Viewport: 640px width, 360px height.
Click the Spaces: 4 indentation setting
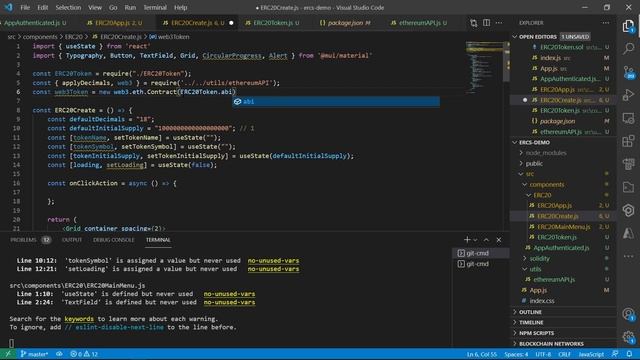(516, 354)
